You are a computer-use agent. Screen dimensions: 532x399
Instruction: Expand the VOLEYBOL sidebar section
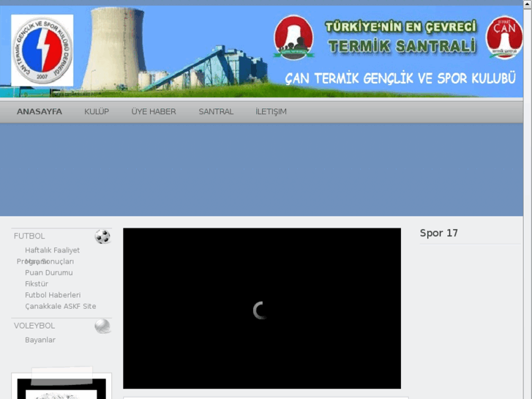coord(34,326)
